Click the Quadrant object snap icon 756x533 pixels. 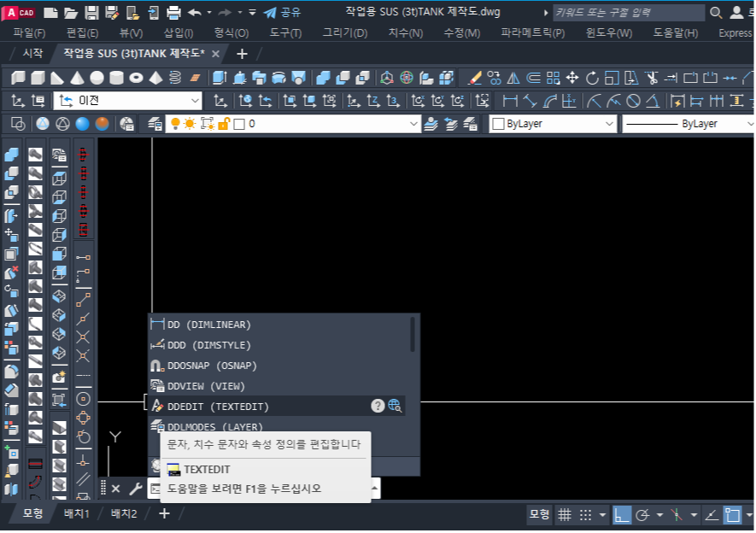pyautogui.click(x=83, y=418)
